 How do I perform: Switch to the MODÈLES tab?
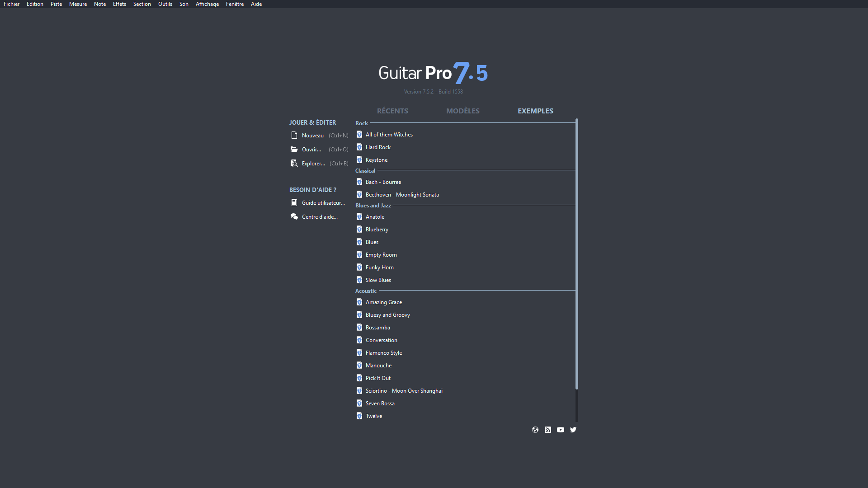463,111
